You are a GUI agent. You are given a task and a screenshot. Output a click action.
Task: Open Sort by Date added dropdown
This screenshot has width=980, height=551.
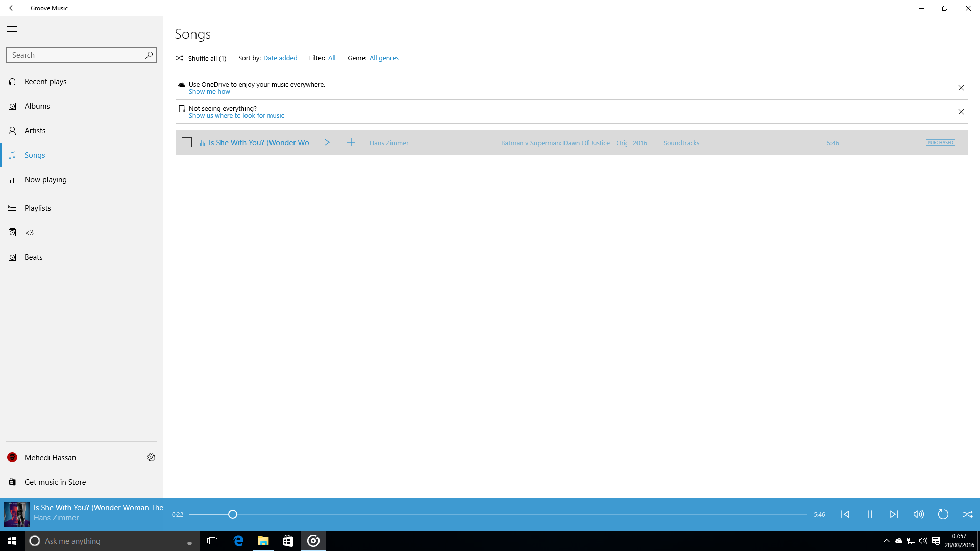pyautogui.click(x=280, y=58)
